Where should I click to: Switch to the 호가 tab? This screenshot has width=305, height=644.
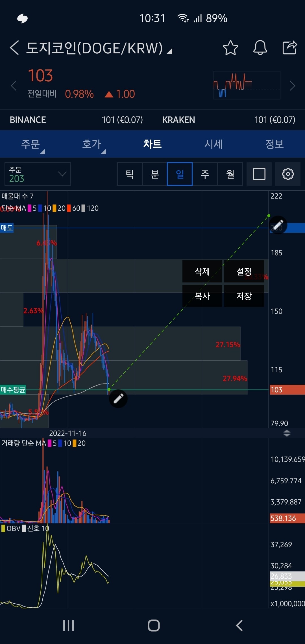pos(91,144)
